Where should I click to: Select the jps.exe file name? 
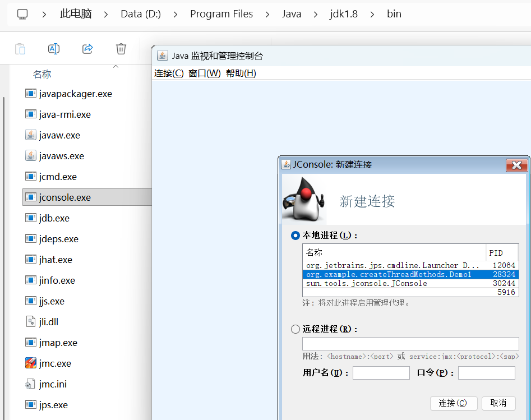tap(53, 405)
